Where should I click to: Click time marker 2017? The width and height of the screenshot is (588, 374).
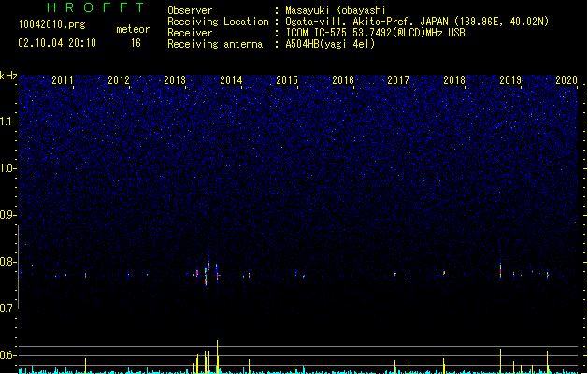398,80
